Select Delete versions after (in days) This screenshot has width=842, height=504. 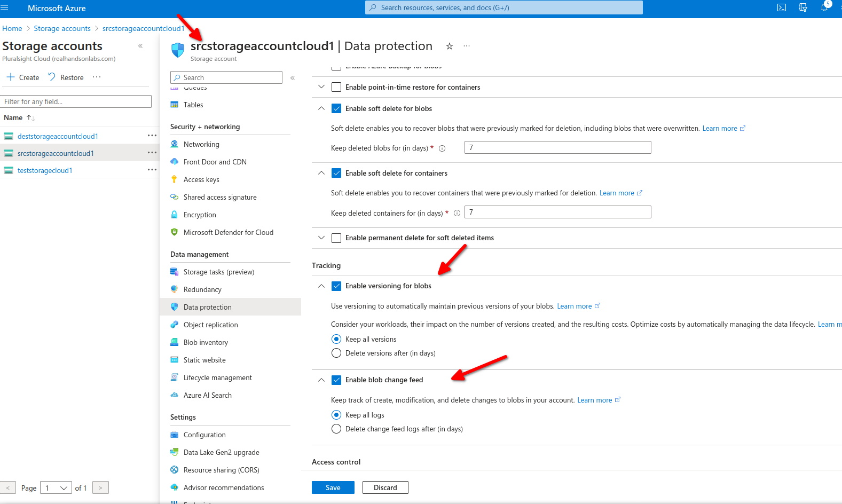coord(336,353)
